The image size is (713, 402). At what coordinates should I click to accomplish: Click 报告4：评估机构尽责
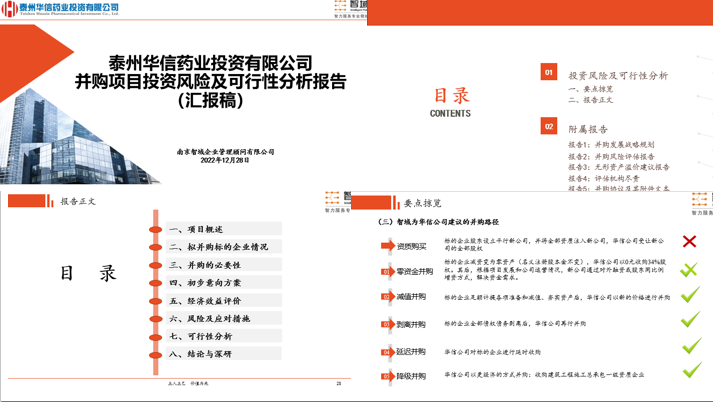point(604,178)
